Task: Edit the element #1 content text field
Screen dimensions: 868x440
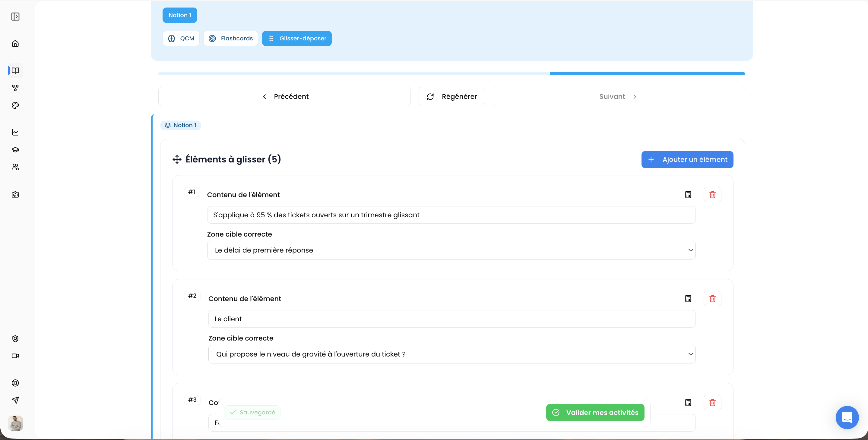Action: coord(451,215)
